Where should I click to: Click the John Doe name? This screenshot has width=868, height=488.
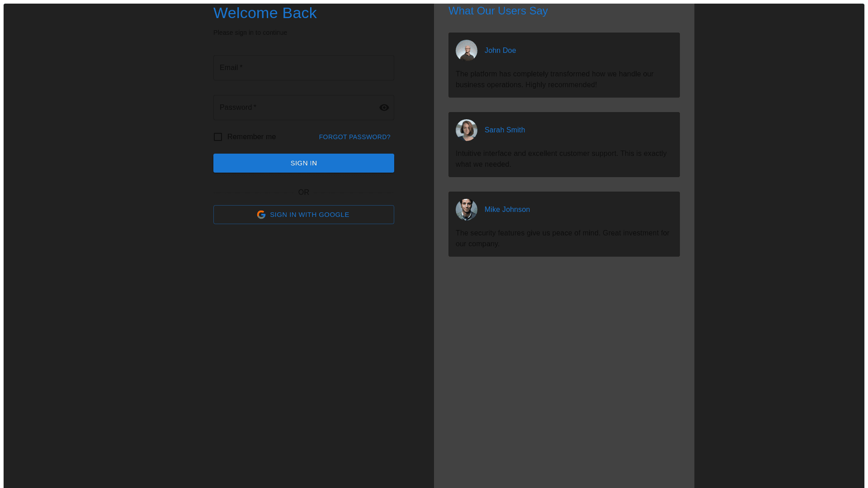(500, 51)
